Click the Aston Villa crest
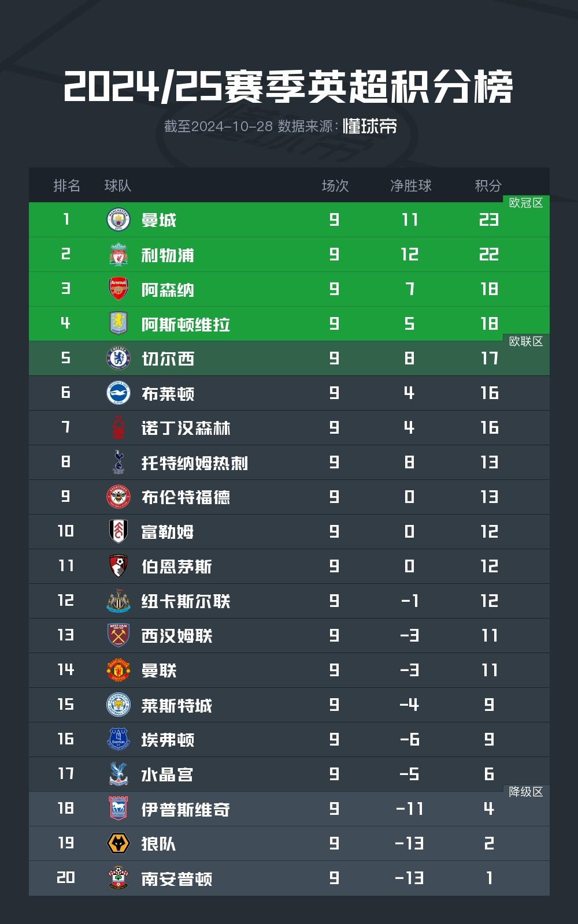Image resolution: width=578 pixels, height=924 pixels. (118, 323)
